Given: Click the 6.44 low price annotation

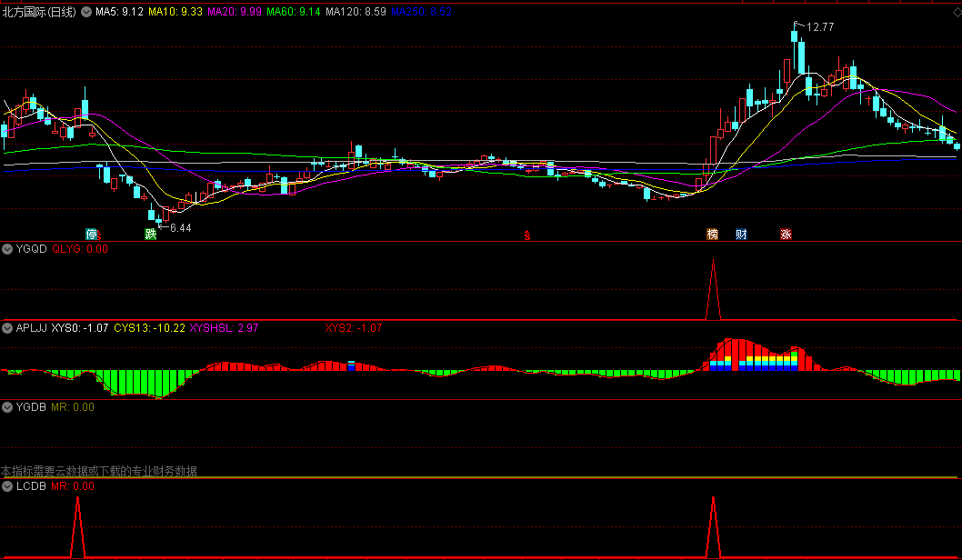Looking at the screenshot, I should (x=180, y=228).
